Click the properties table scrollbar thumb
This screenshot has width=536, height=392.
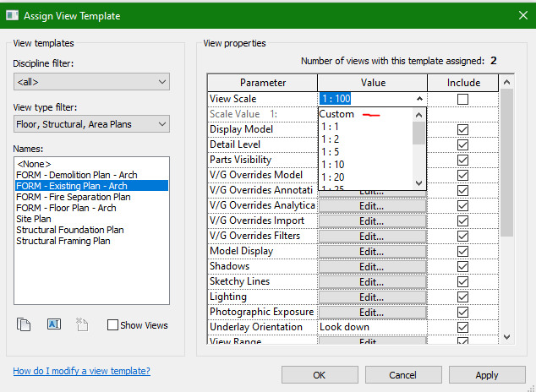point(506,162)
